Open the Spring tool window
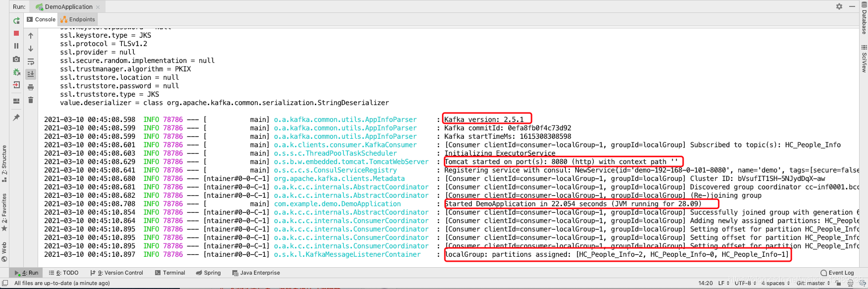Viewport: 868px width, 289px height. (208, 273)
